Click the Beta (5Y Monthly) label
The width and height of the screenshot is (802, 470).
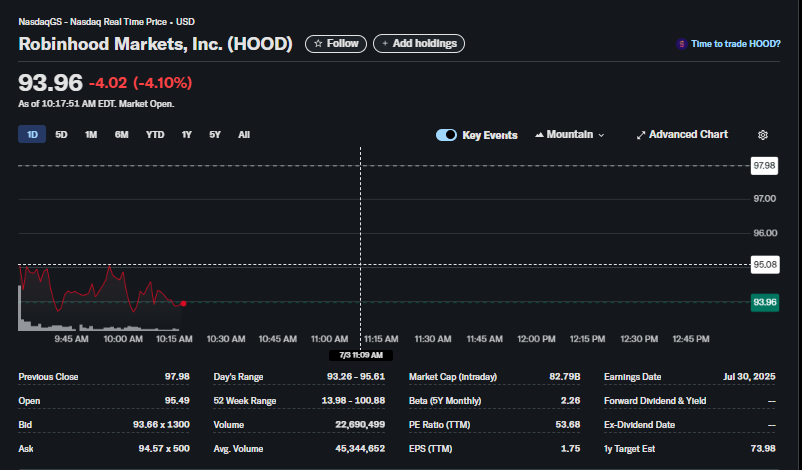tap(445, 401)
